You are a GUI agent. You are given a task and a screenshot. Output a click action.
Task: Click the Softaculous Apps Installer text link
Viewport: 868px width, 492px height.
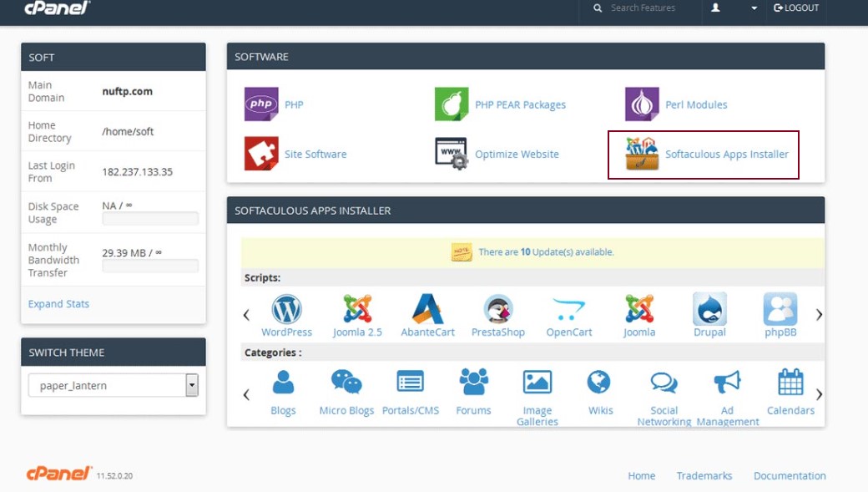[727, 154]
